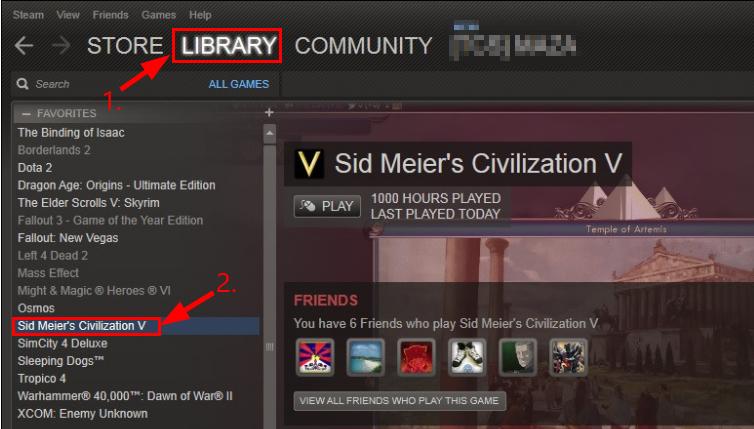Image resolution: width=754 pixels, height=429 pixels.
Task: Collapse the Favorites category
Action: pyautogui.click(x=26, y=114)
